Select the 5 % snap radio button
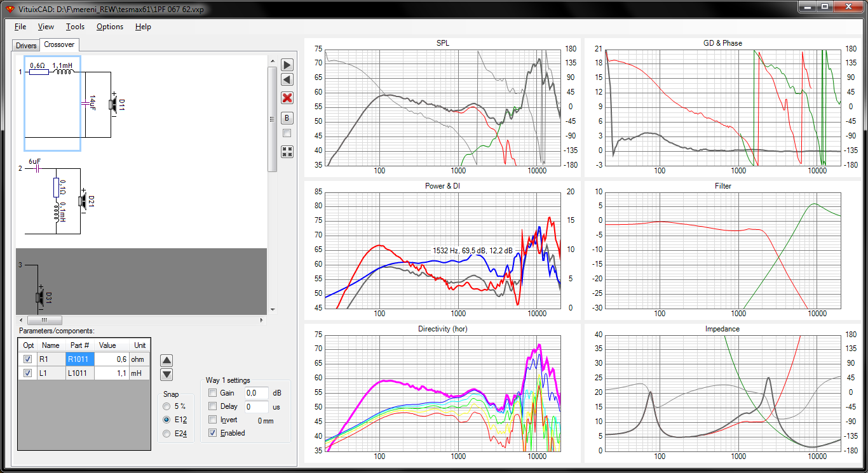Image resolution: width=868 pixels, height=473 pixels. (166, 406)
